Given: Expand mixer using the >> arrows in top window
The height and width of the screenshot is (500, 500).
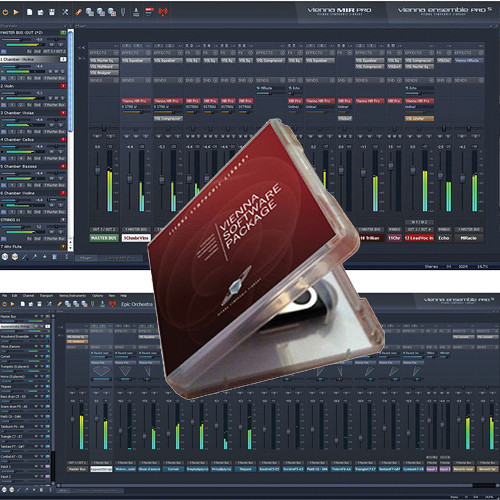Looking at the screenshot, I should 81,59.
